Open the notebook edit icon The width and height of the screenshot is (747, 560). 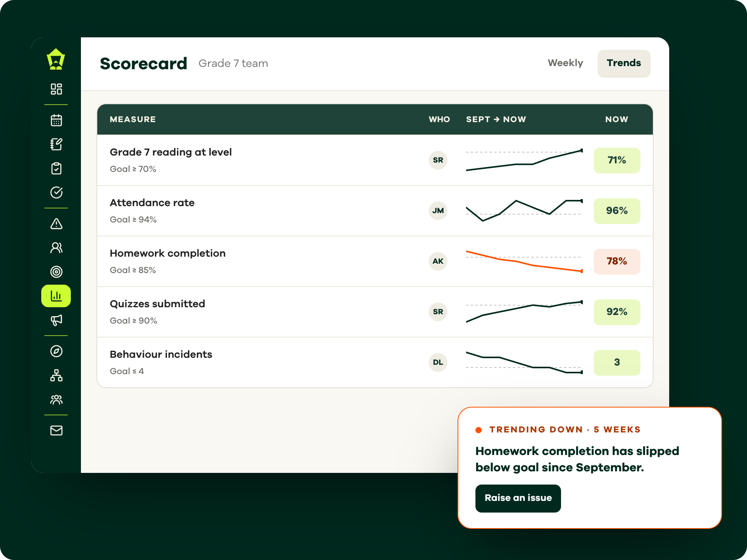point(56,144)
